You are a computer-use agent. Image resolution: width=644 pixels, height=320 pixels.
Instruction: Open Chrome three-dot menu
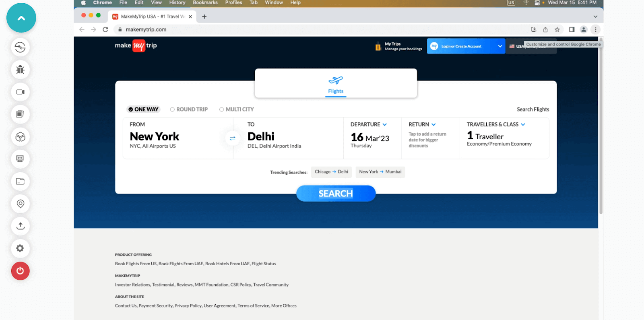596,29
